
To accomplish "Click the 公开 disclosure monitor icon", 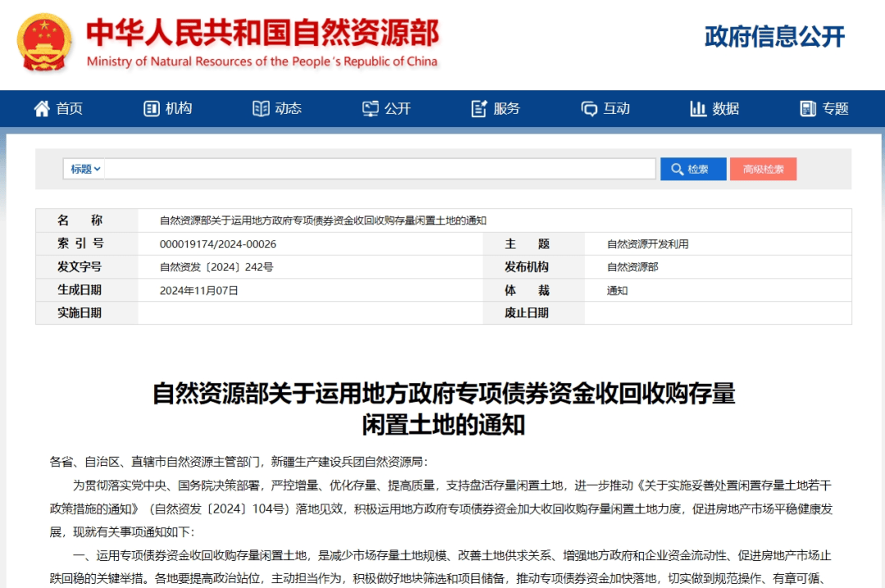I will (x=370, y=107).
